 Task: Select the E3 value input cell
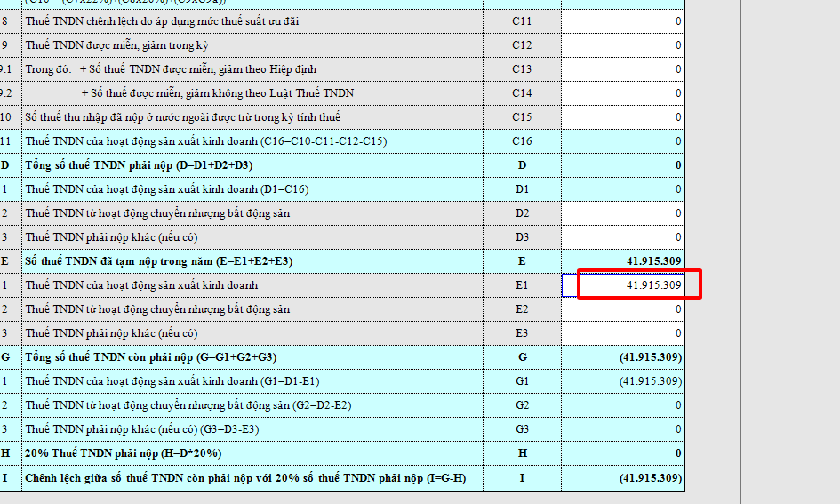[624, 333]
